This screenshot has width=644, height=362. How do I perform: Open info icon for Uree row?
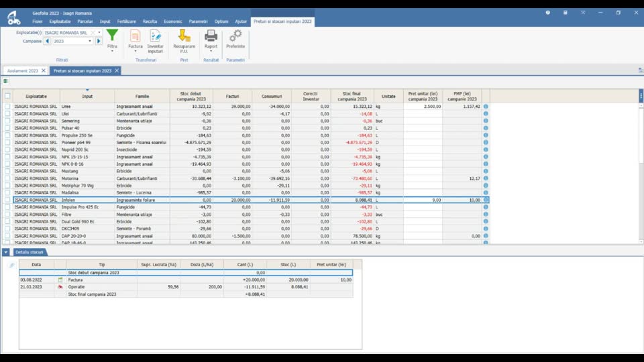point(486,107)
